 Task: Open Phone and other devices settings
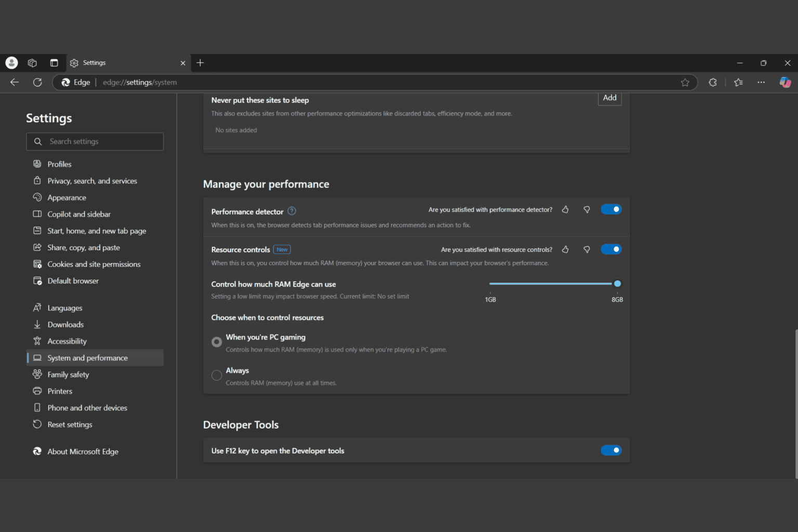pyautogui.click(x=95, y=407)
